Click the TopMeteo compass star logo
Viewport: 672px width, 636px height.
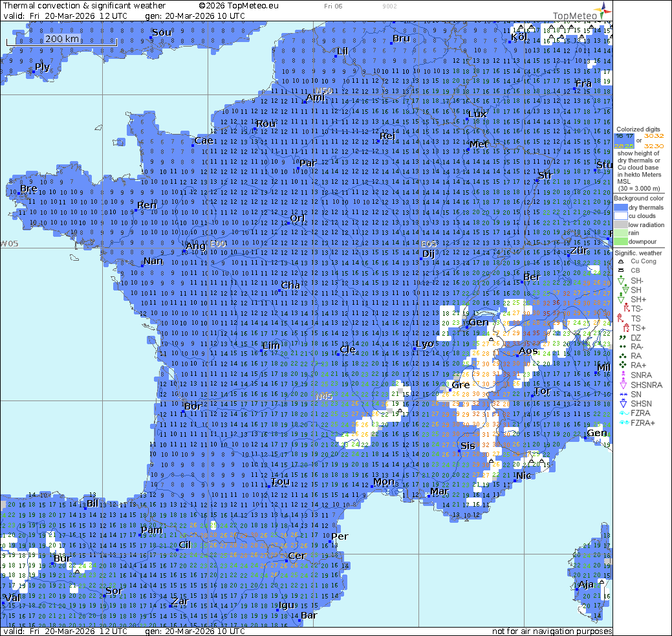[604, 9]
